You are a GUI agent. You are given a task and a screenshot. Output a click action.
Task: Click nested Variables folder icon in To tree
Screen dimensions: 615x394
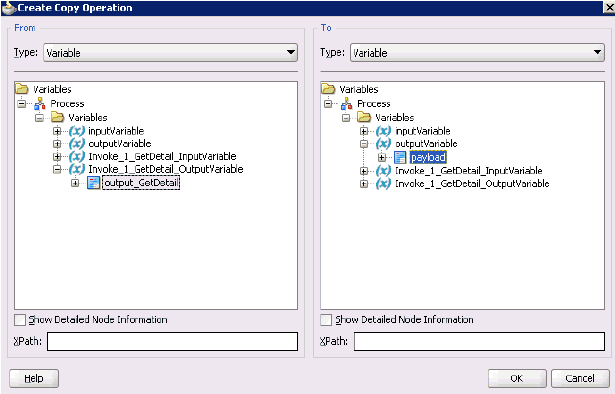[x=364, y=117]
